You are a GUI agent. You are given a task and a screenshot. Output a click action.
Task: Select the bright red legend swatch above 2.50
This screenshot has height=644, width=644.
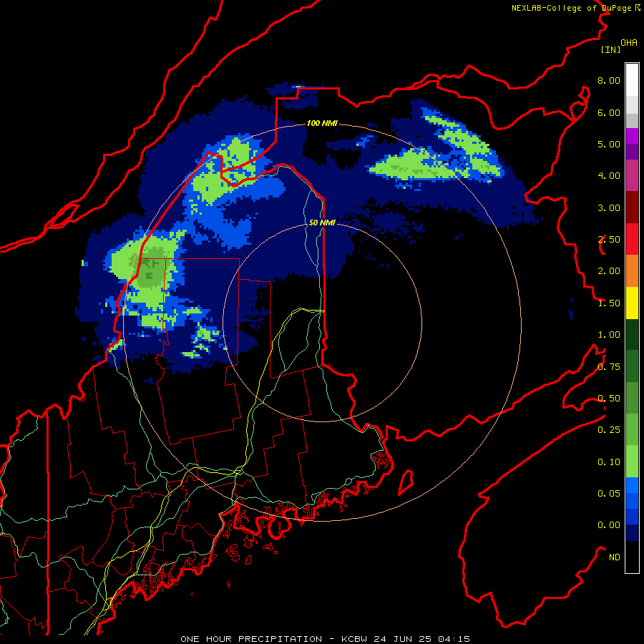tap(632, 239)
